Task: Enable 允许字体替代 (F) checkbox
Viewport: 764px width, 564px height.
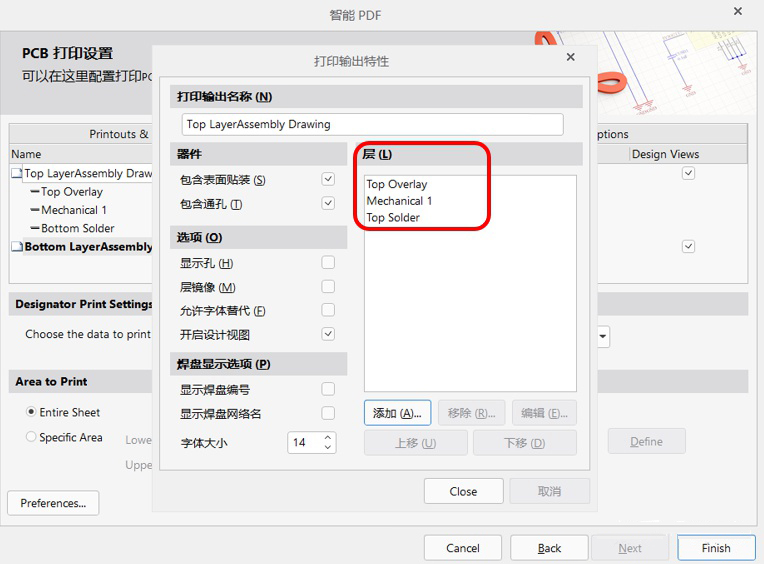Action: coord(328,310)
